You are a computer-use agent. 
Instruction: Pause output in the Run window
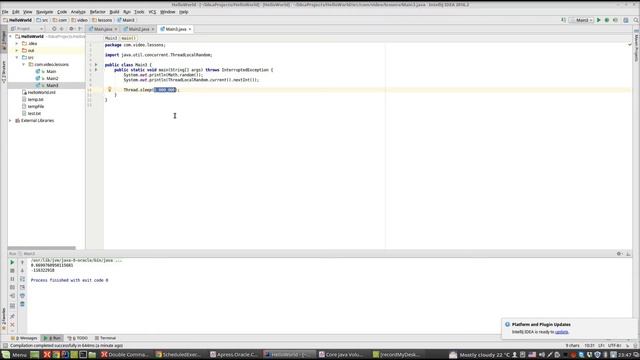click(12, 279)
